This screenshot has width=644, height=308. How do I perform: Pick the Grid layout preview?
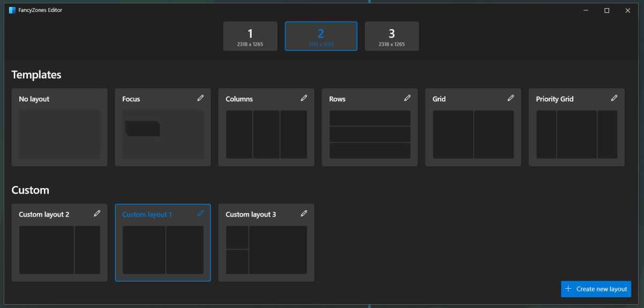[x=473, y=134]
